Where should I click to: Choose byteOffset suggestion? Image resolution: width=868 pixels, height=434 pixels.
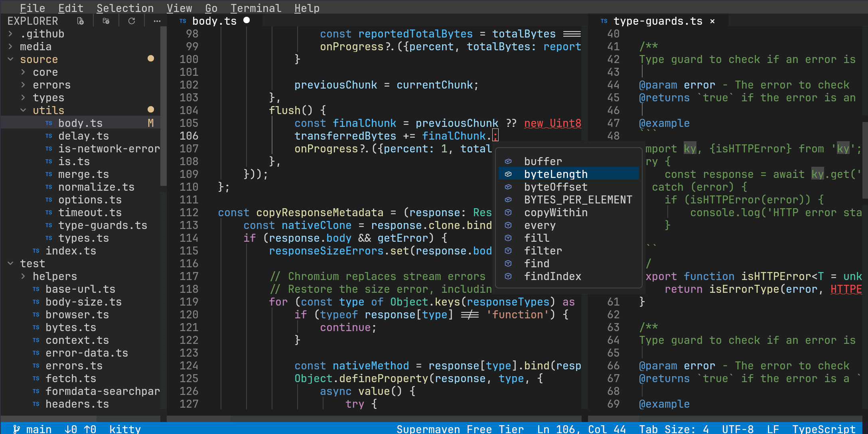pos(568,187)
